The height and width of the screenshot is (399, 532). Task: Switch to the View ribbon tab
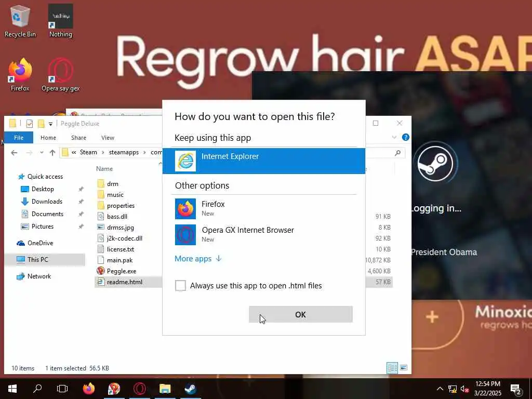point(108,137)
